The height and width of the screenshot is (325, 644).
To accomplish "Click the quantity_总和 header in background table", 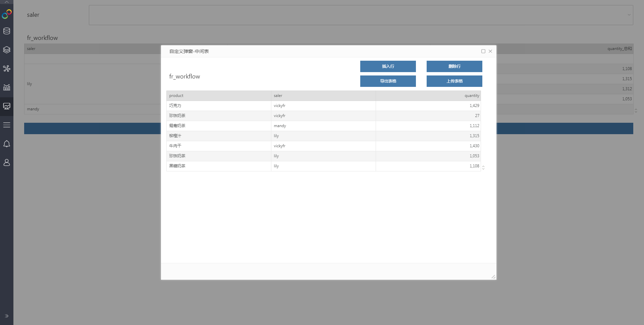I will (620, 49).
